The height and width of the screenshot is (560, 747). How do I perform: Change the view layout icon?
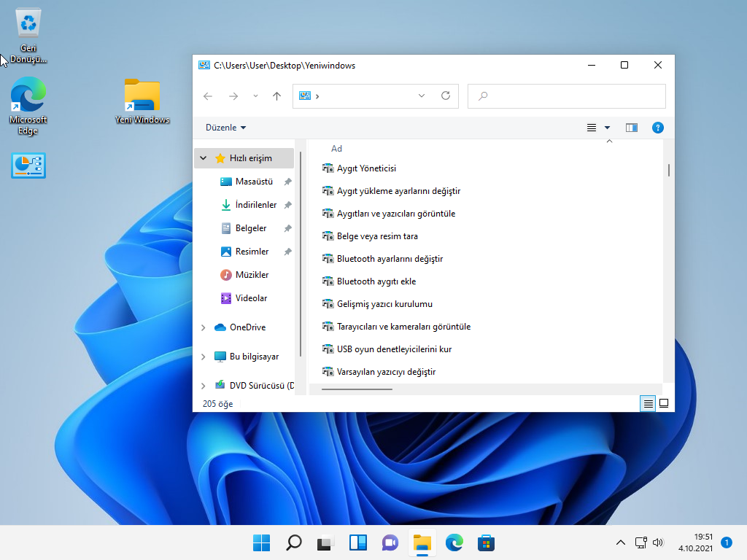[x=591, y=128]
